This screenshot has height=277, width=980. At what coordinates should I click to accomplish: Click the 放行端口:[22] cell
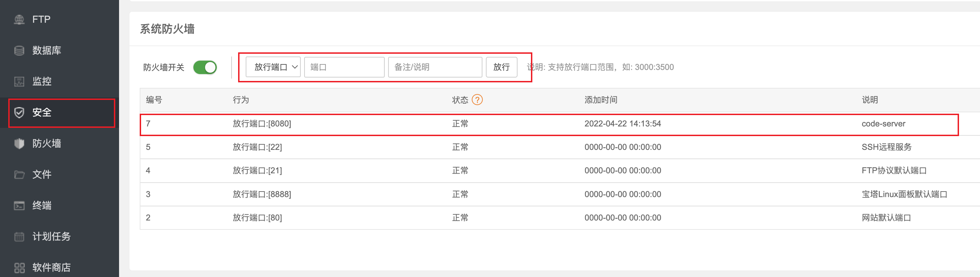click(x=257, y=147)
